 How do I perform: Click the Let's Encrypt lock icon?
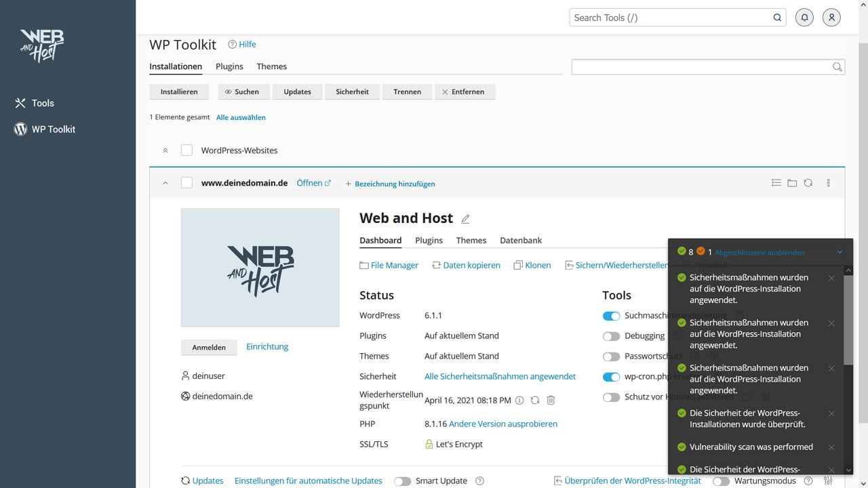click(x=429, y=444)
